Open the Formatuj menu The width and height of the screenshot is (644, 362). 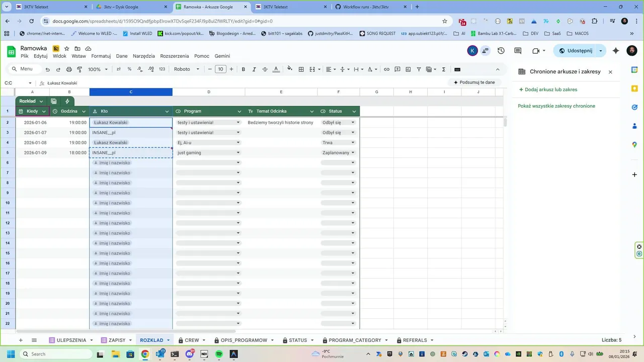[101, 56]
